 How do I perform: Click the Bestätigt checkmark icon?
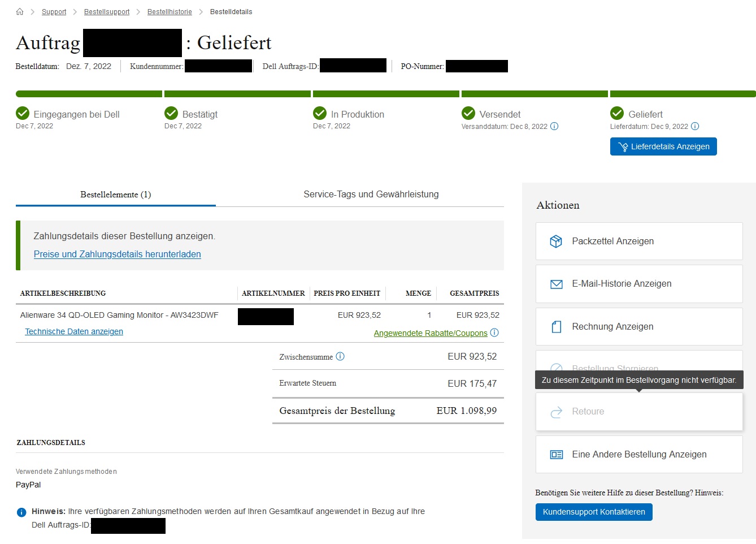point(171,113)
